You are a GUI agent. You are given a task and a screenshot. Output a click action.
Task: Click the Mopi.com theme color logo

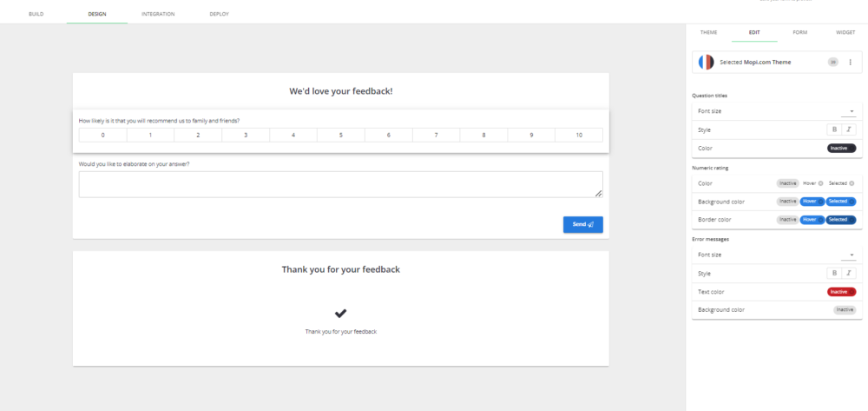(x=706, y=62)
